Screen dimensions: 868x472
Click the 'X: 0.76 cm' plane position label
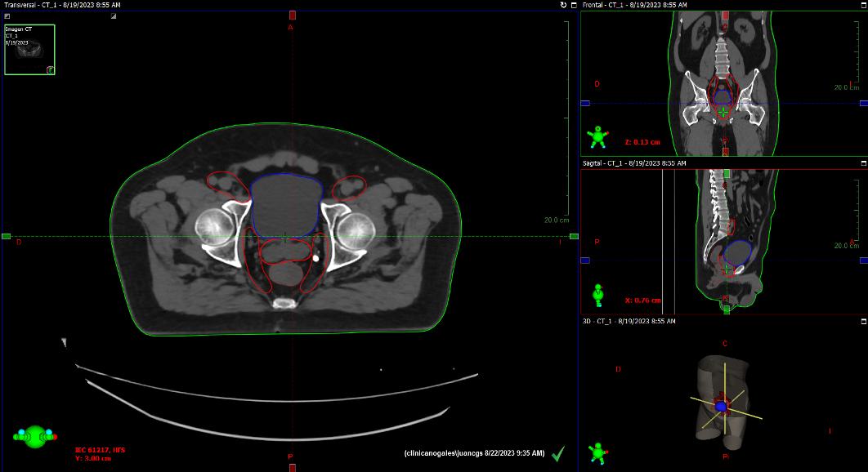click(642, 301)
